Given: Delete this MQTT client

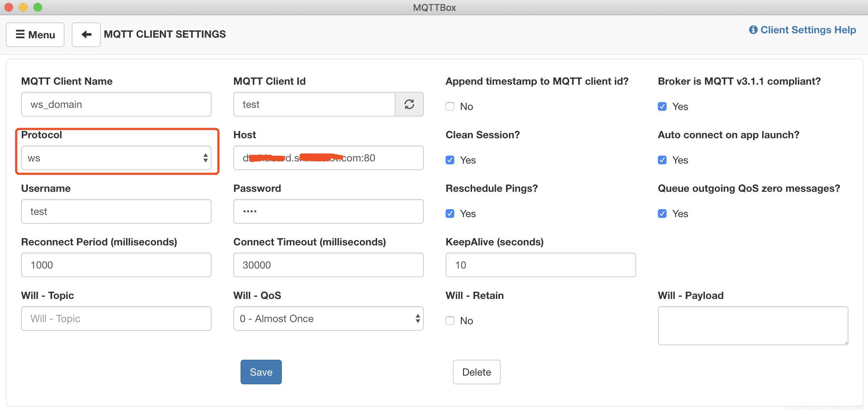Looking at the screenshot, I should click(x=477, y=372).
